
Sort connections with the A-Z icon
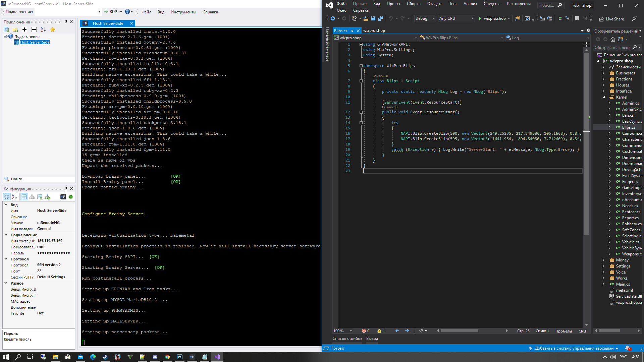tap(43, 29)
